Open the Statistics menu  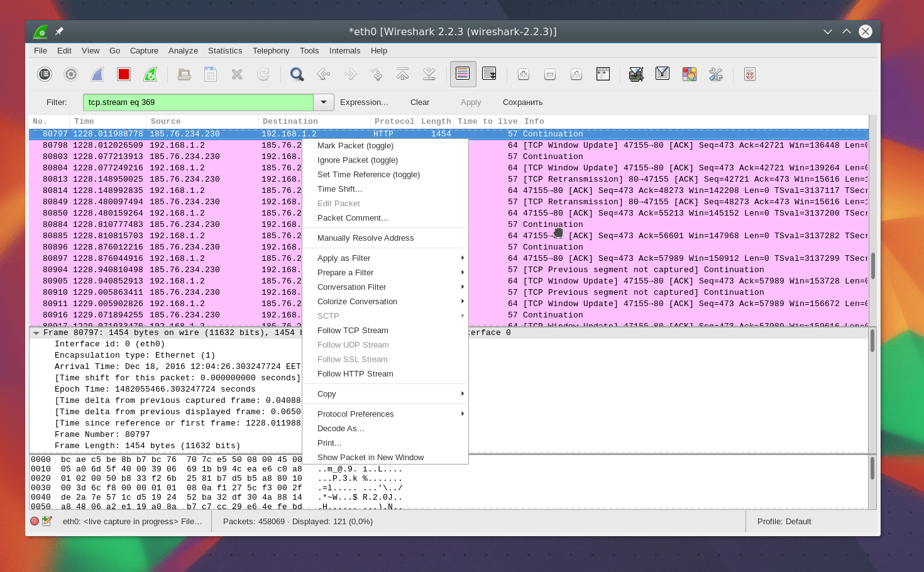(x=225, y=51)
